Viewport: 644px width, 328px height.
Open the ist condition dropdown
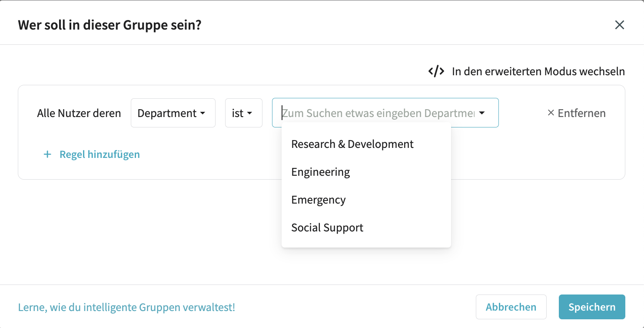point(243,113)
